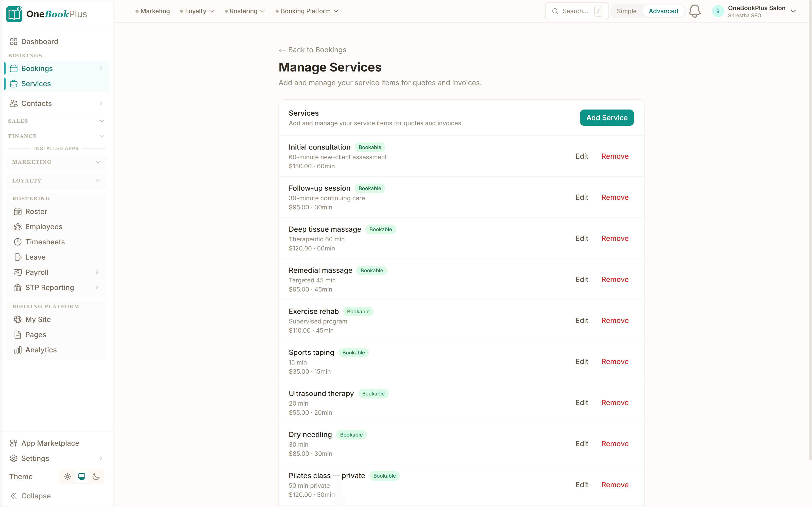Viewport: 812px width, 507px height.
Task: Click the Employees icon in Rostering section
Action: click(18, 227)
